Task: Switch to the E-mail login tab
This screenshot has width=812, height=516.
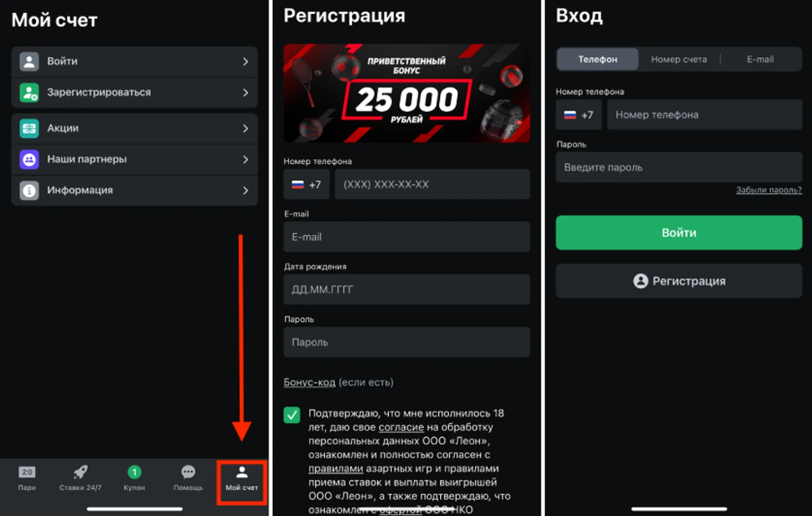Action: click(x=760, y=59)
